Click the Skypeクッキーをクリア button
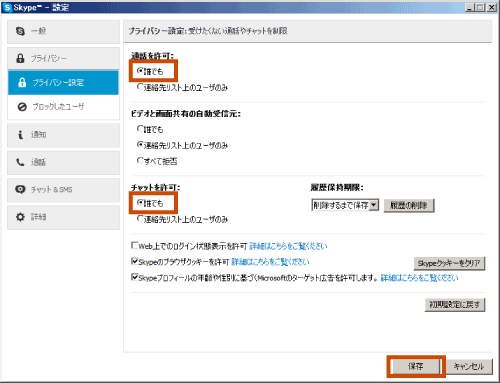500x383 pixels. click(449, 263)
